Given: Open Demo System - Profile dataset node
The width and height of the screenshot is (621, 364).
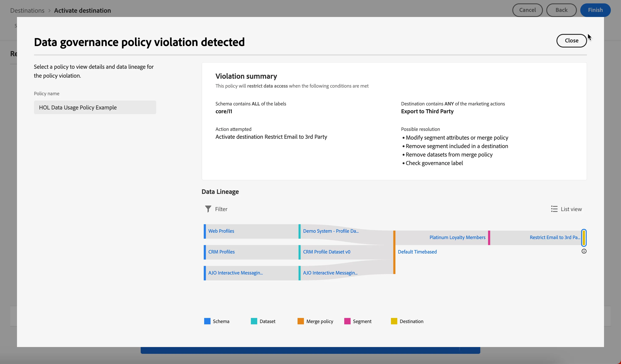Looking at the screenshot, I should pyautogui.click(x=331, y=231).
